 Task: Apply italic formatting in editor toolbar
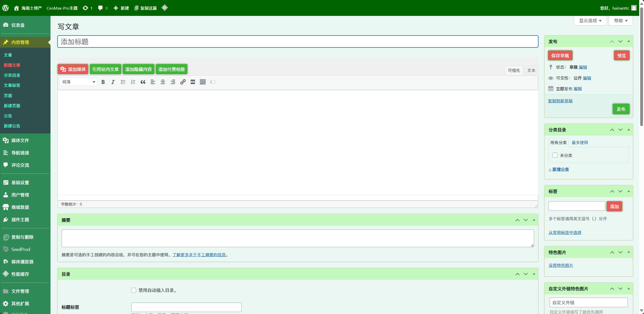(113, 82)
